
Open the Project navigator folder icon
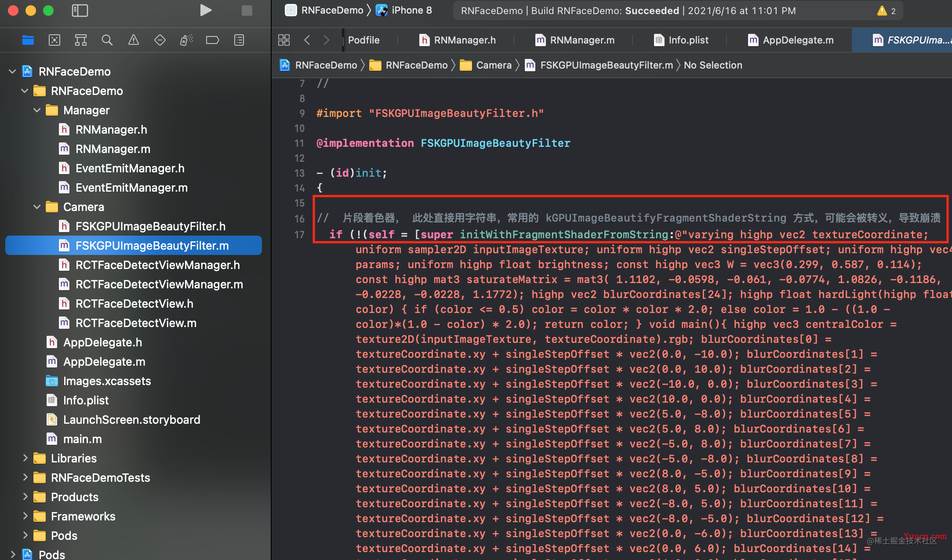coord(28,40)
